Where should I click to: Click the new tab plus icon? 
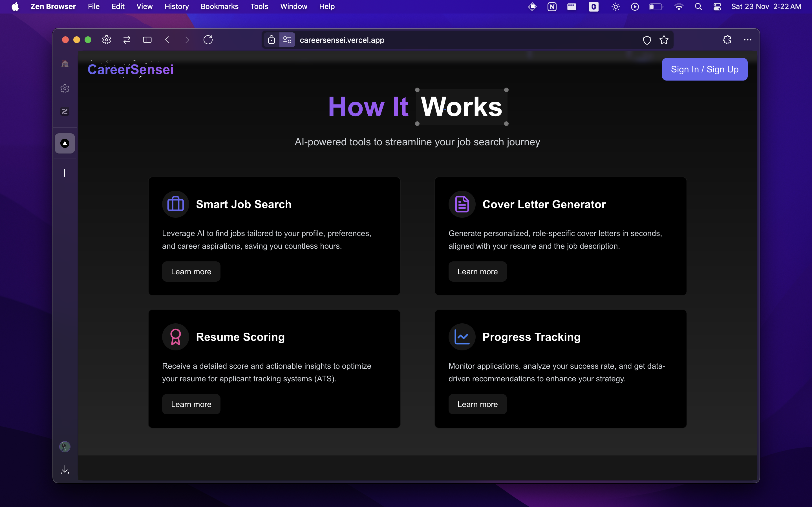(64, 173)
